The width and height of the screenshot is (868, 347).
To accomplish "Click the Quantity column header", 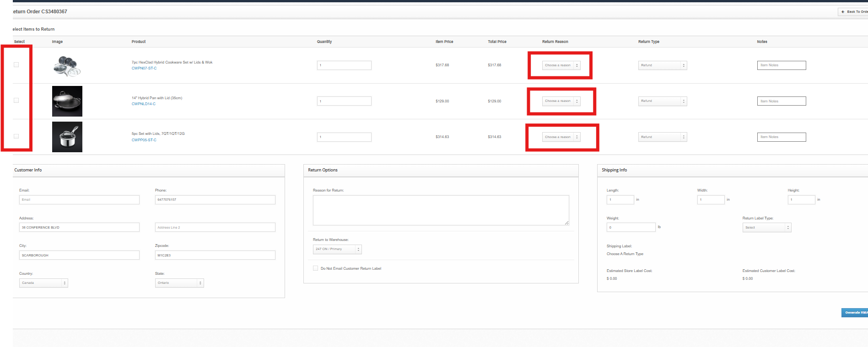I will [x=324, y=42].
